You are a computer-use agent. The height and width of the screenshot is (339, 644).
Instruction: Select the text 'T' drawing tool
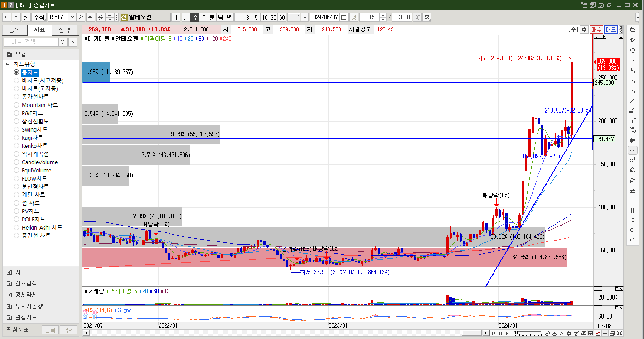click(x=633, y=120)
